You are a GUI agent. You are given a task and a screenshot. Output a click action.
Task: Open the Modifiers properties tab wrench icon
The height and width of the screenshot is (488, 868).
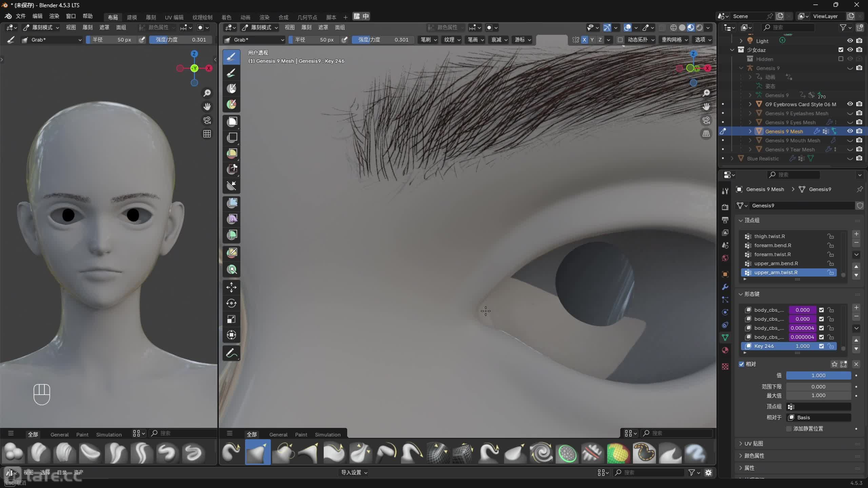pos(725,287)
